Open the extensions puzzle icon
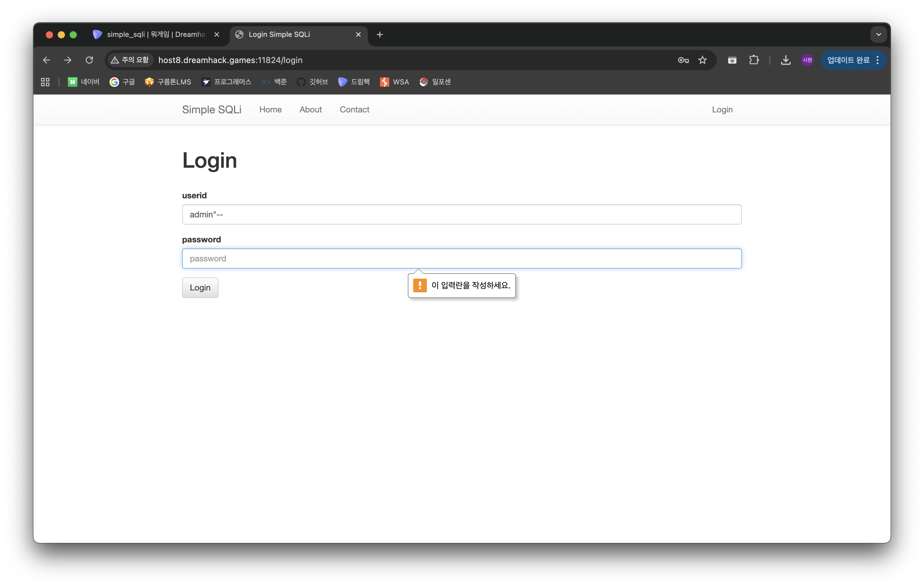The image size is (924, 587). pos(754,60)
